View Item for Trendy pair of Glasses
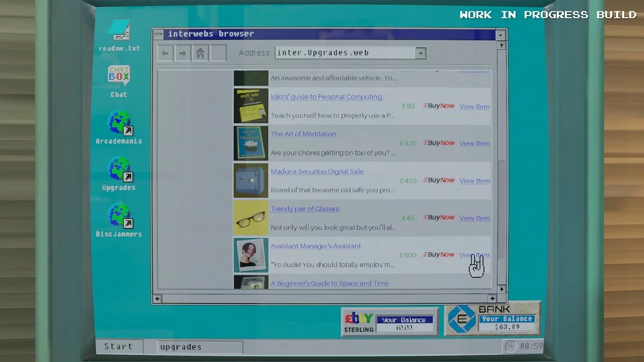 [474, 218]
